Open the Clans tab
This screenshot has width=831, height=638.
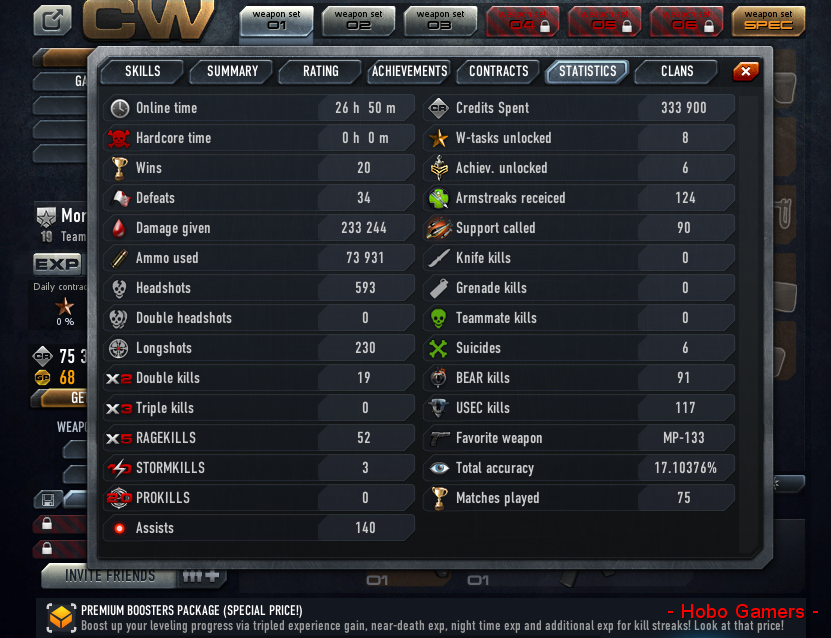(x=677, y=72)
